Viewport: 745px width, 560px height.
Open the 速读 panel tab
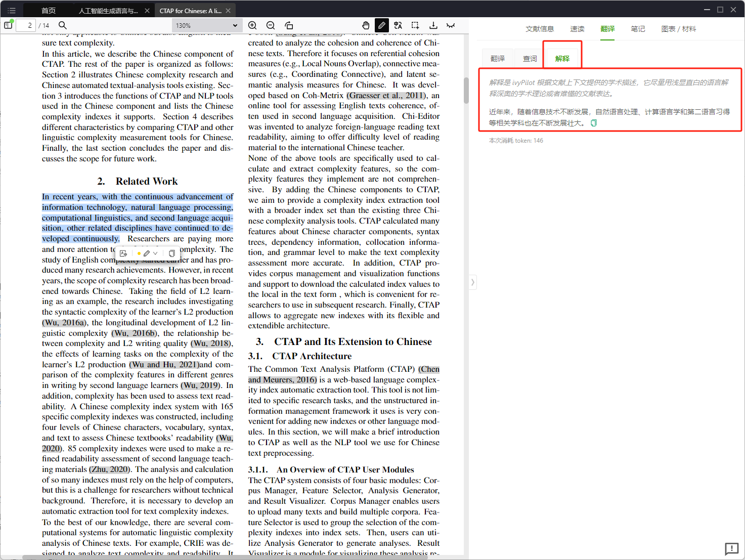[577, 29]
